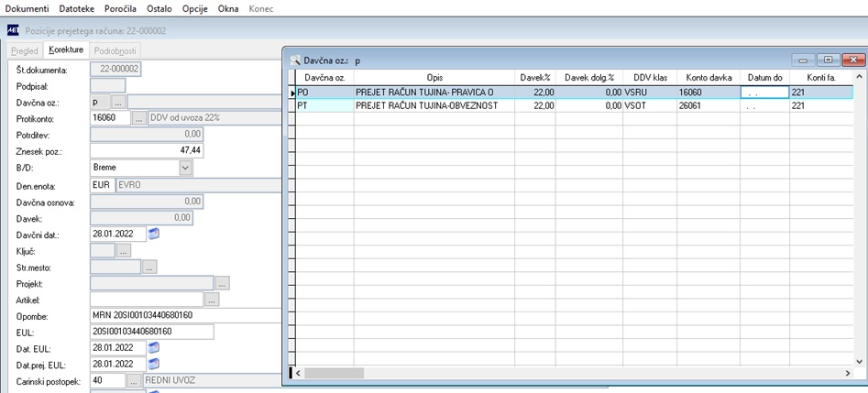Click lookup button next to Davčna oz. field

click(118, 103)
